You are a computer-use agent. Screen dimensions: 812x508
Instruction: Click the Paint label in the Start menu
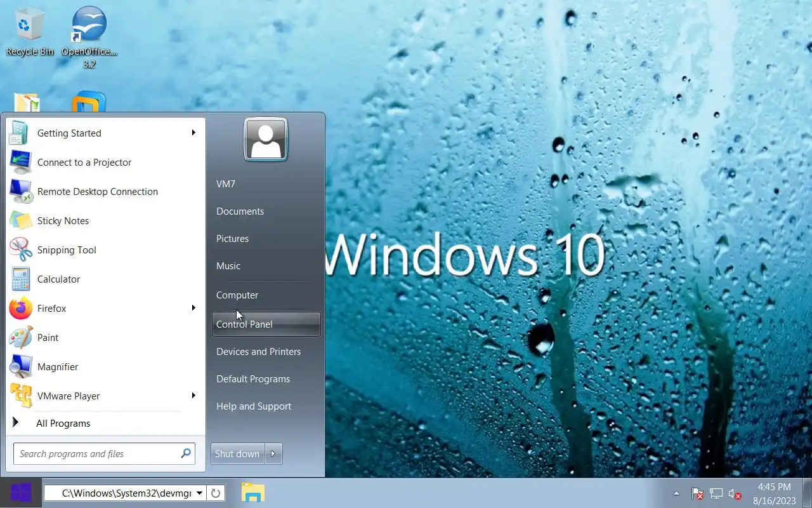pos(48,337)
